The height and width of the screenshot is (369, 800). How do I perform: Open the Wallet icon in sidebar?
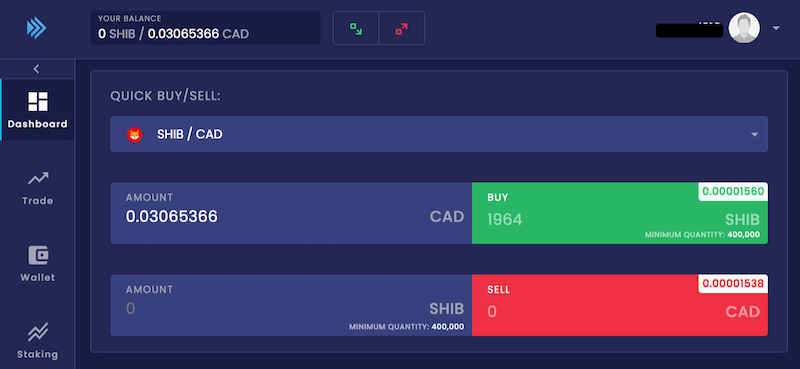[38, 255]
